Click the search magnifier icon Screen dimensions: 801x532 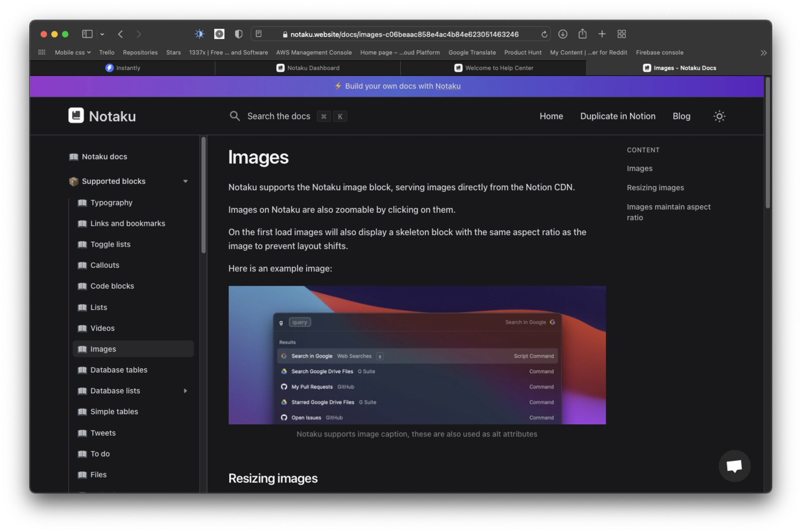point(234,116)
